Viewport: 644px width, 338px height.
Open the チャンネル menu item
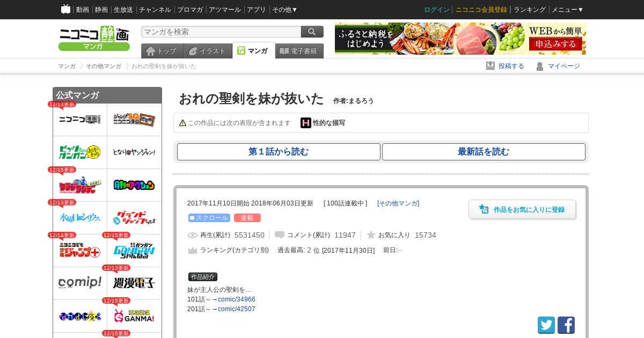pos(155,10)
